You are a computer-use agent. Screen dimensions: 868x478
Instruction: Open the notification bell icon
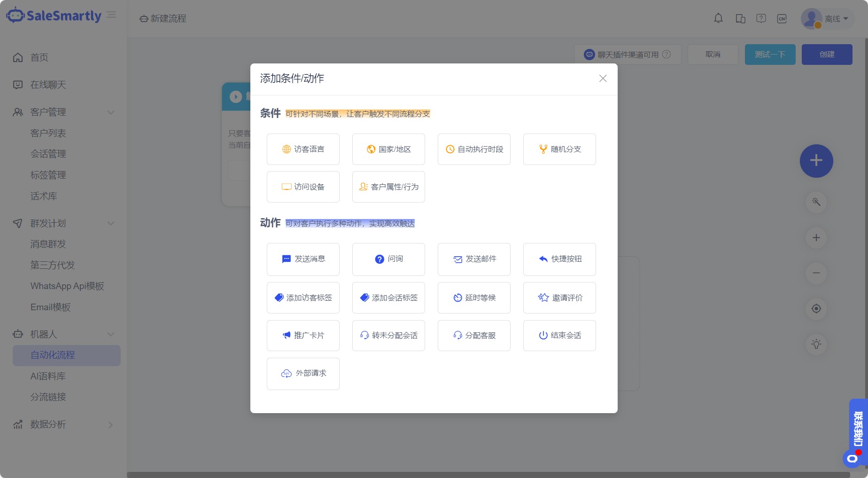click(x=718, y=19)
